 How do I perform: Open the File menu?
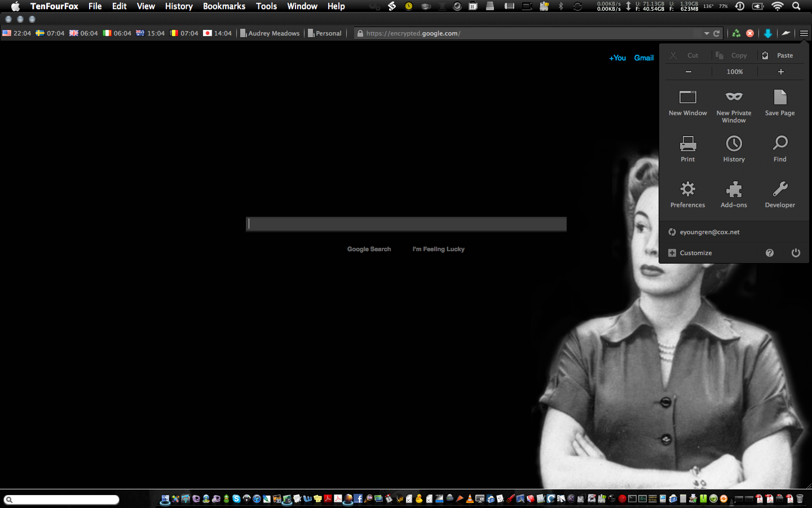pyautogui.click(x=95, y=6)
